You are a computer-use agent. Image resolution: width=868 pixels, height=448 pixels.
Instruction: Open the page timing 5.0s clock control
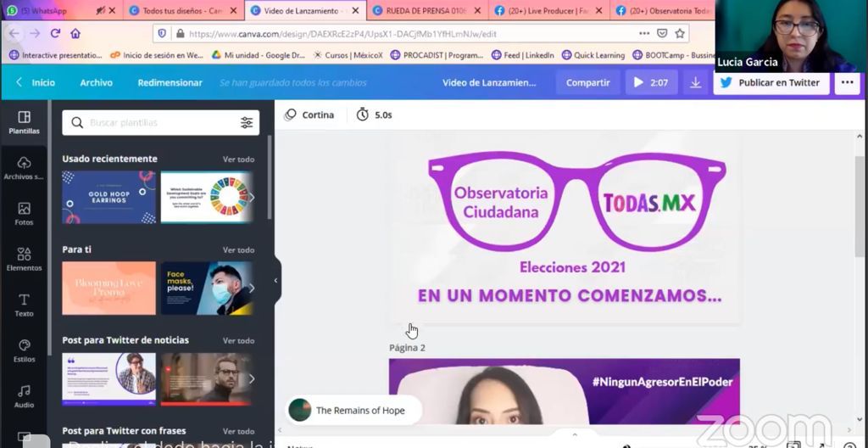(374, 115)
